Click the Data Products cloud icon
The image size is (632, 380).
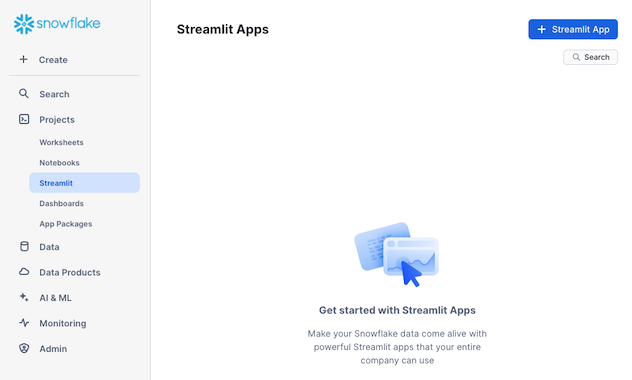(24, 272)
